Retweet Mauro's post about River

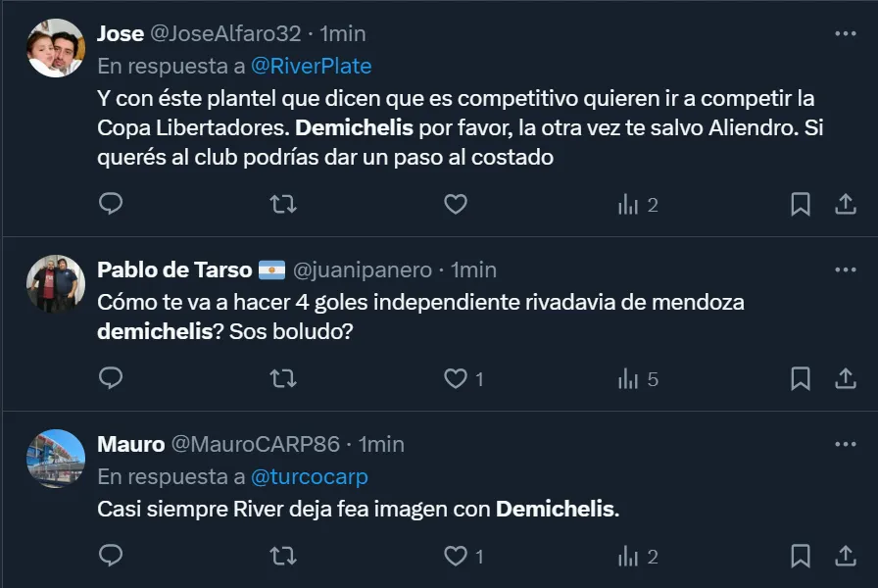tap(282, 557)
